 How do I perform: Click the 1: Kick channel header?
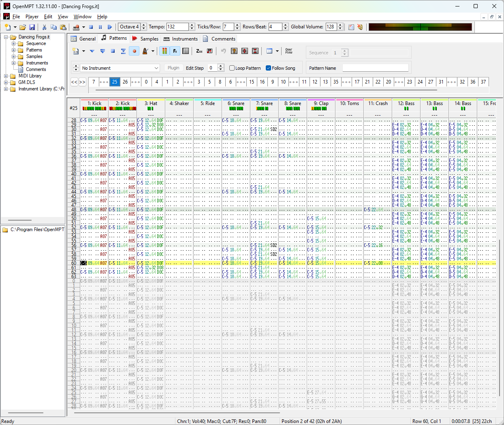(x=94, y=103)
